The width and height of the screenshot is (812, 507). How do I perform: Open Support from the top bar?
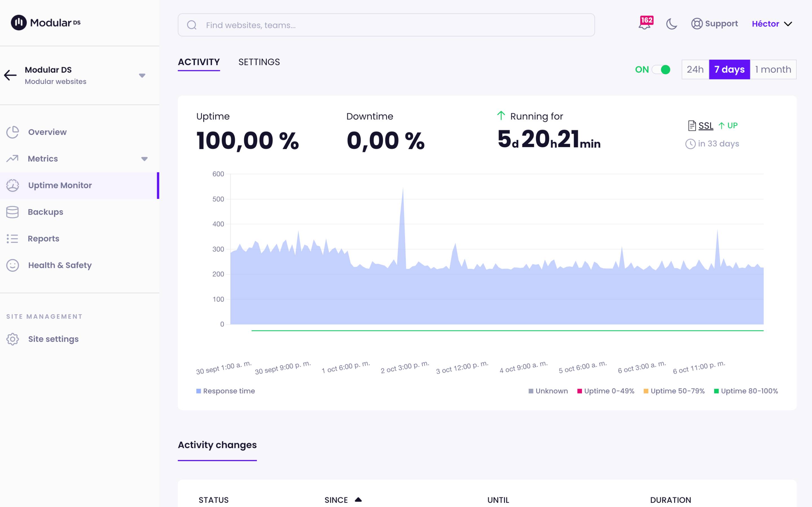tap(715, 23)
